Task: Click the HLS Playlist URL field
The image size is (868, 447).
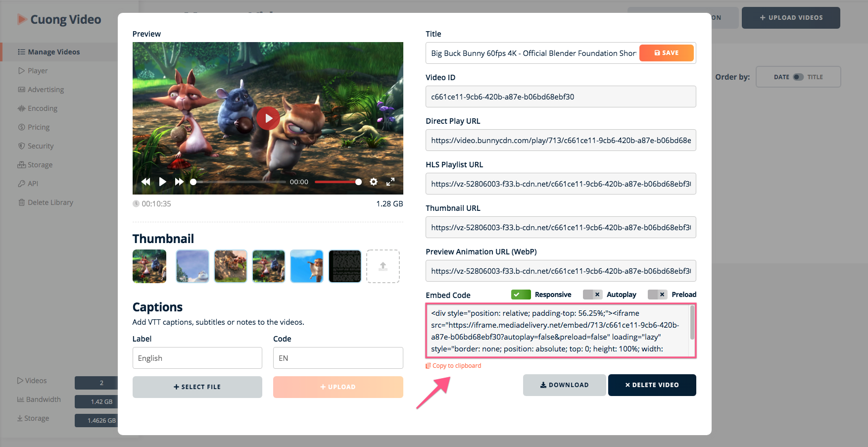Action: click(x=561, y=184)
